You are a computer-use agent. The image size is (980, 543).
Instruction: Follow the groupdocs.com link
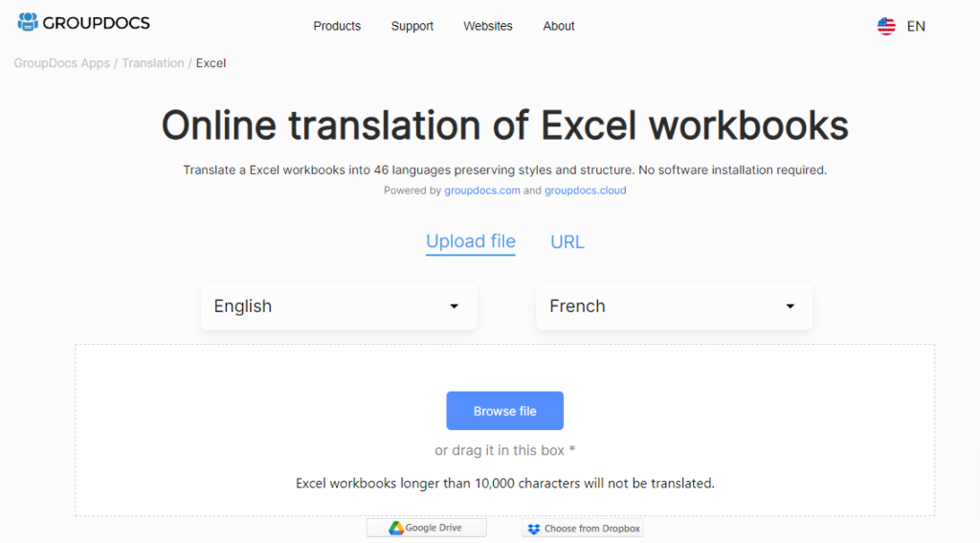tap(482, 191)
